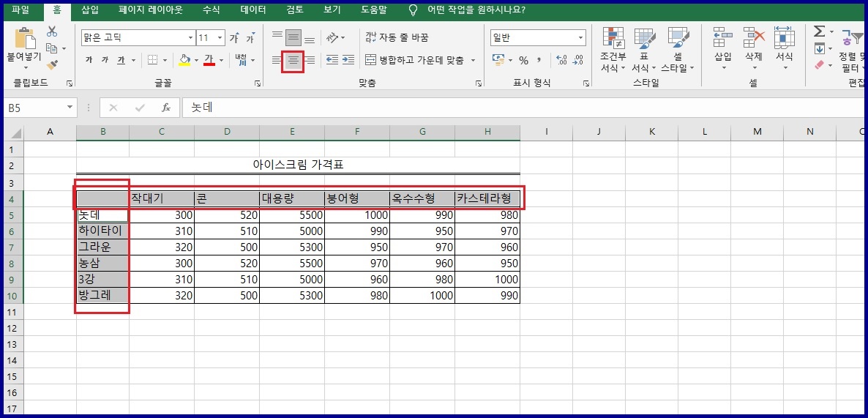Click the 어떤 작업을 원하시나요 search box

(x=476, y=10)
